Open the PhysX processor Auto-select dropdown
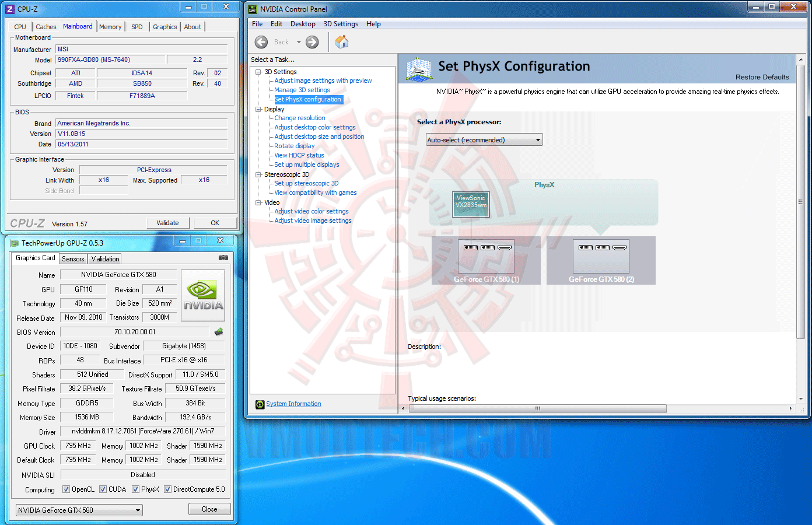 point(484,140)
